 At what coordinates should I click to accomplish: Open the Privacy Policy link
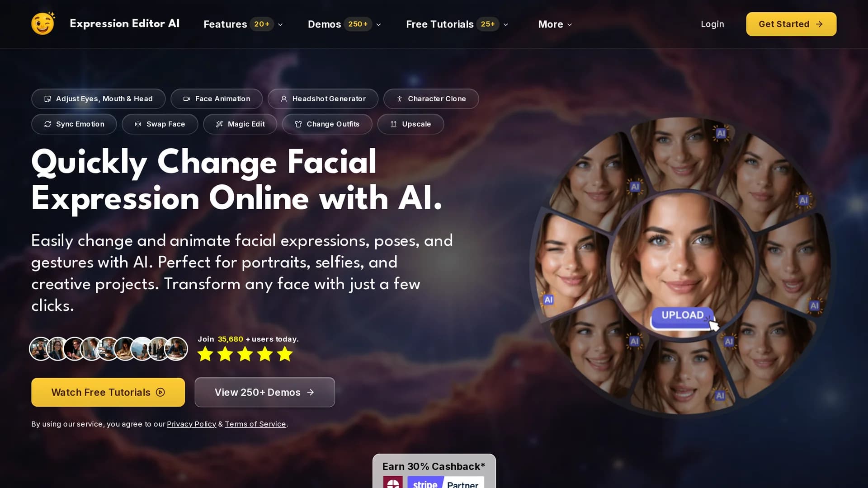pos(191,424)
